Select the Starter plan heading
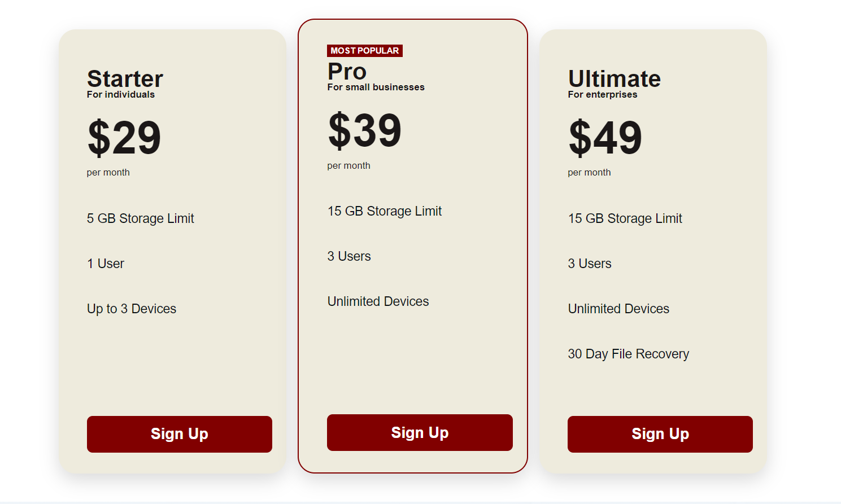The image size is (841, 504). [x=125, y=78]
